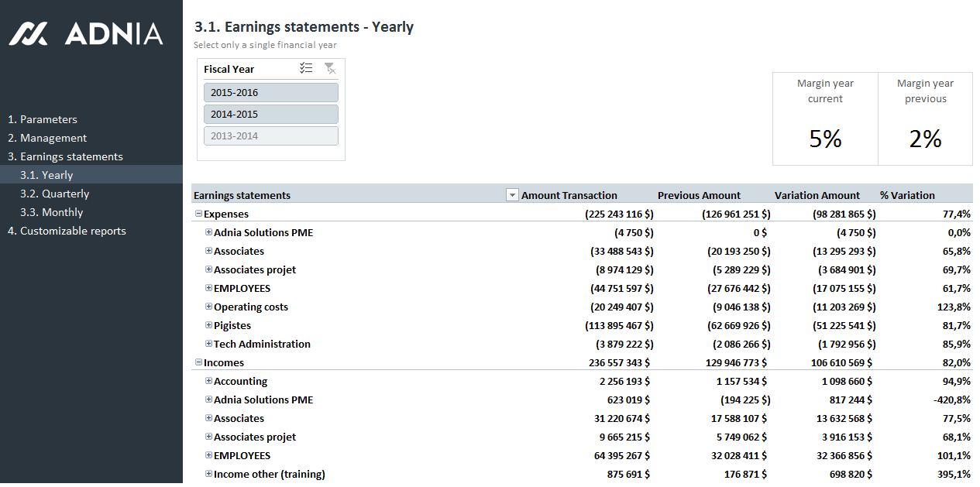Viewport: 980px width, 487px height.
Task: Expand the Operating costs row
Action: pos(208,307)
